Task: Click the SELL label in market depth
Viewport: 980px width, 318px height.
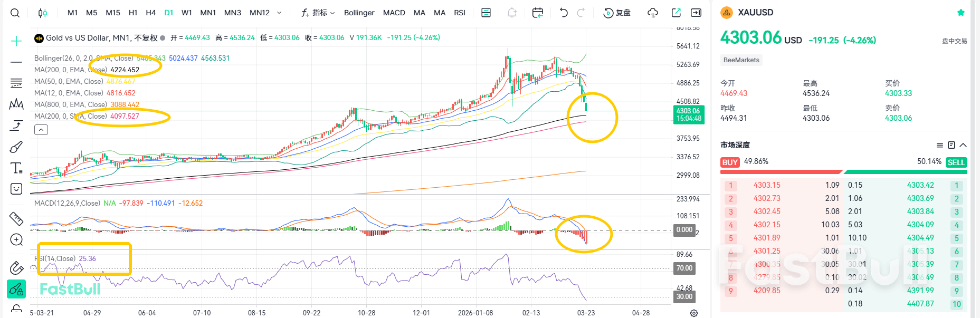Action: 956,162
